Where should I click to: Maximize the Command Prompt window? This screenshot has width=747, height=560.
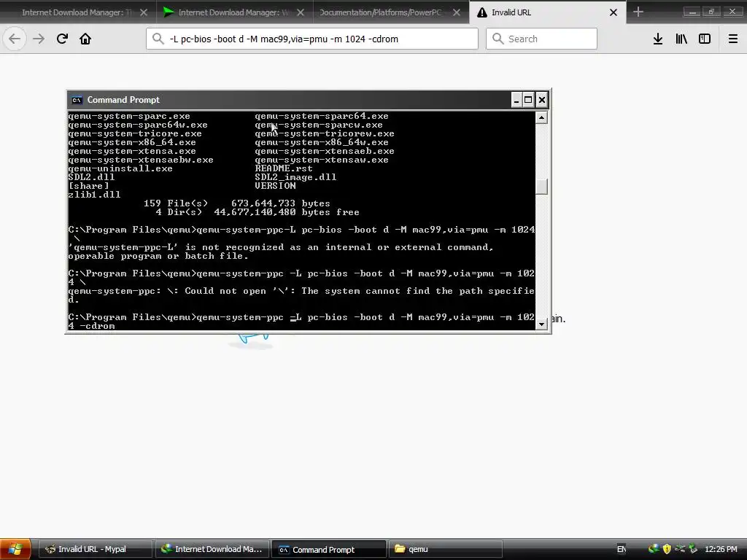(528, 100)
